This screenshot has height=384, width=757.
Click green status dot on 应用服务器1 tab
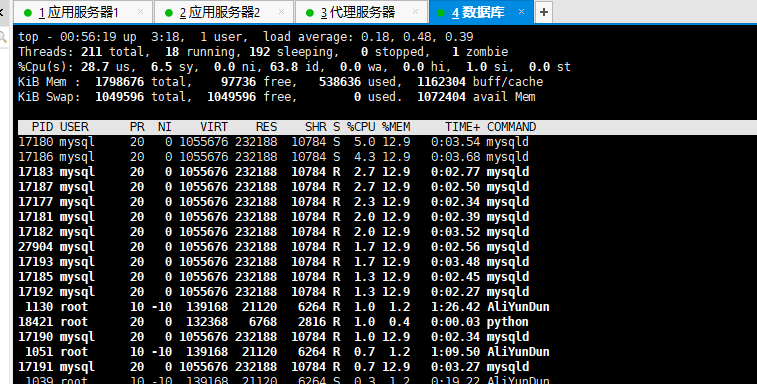coord(28,13)
